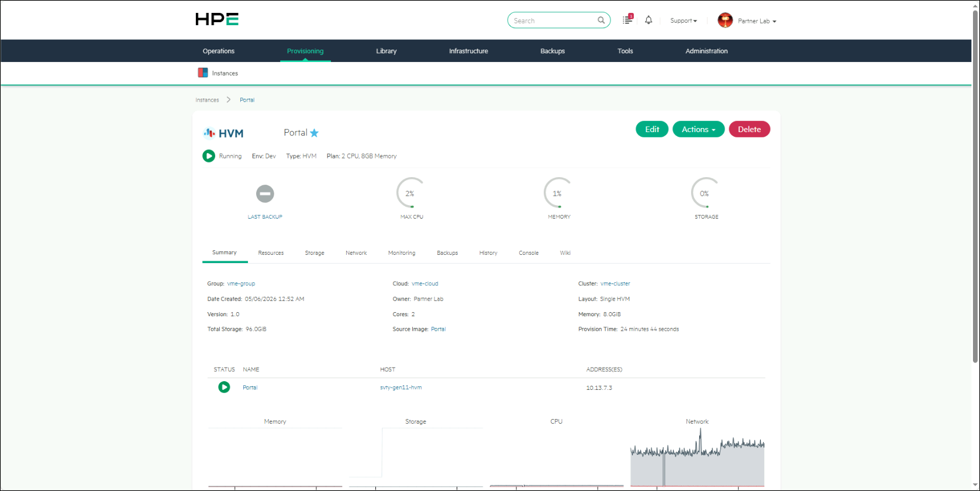This screenshot has height=491, width=980.
Task: Open the vme-group link
Action: [241, 283]
